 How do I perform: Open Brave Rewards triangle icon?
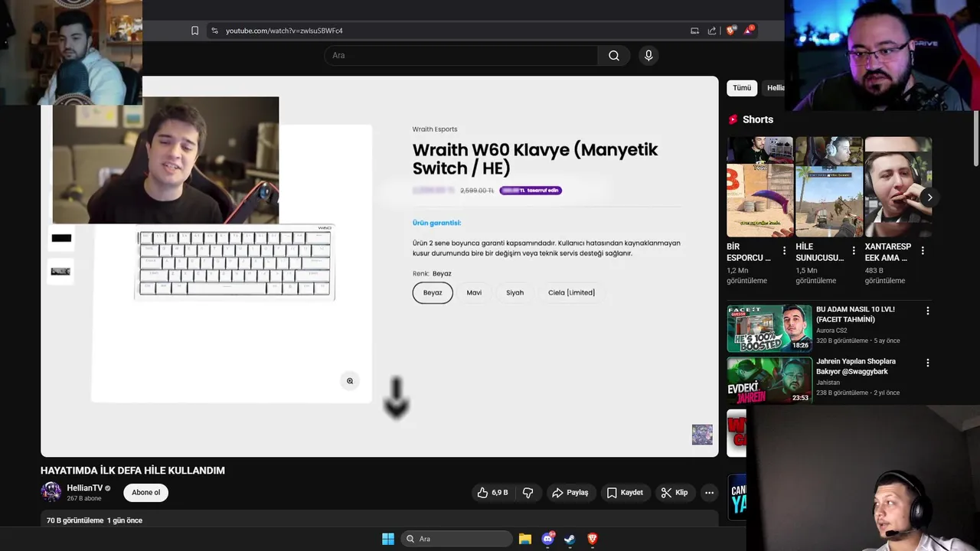749,30
